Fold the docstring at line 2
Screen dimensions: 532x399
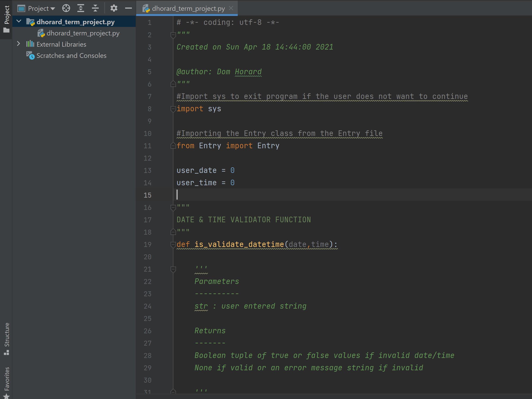click(173, 35)
